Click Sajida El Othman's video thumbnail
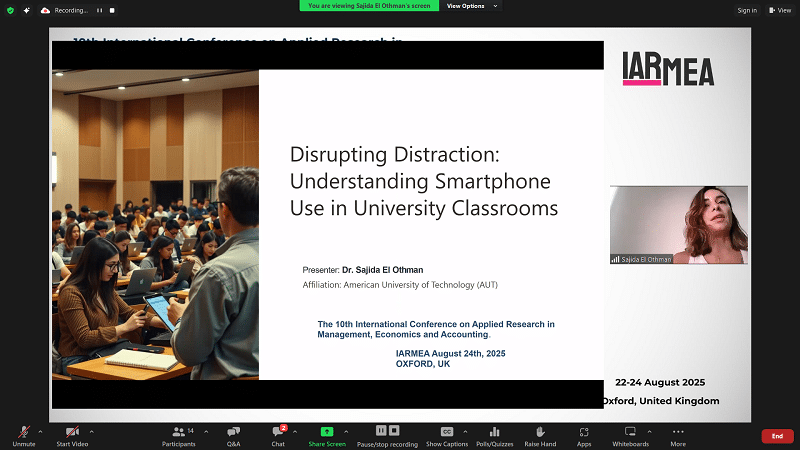The width and height of the screenshot is (800, 450). click(x=679, y=225)
